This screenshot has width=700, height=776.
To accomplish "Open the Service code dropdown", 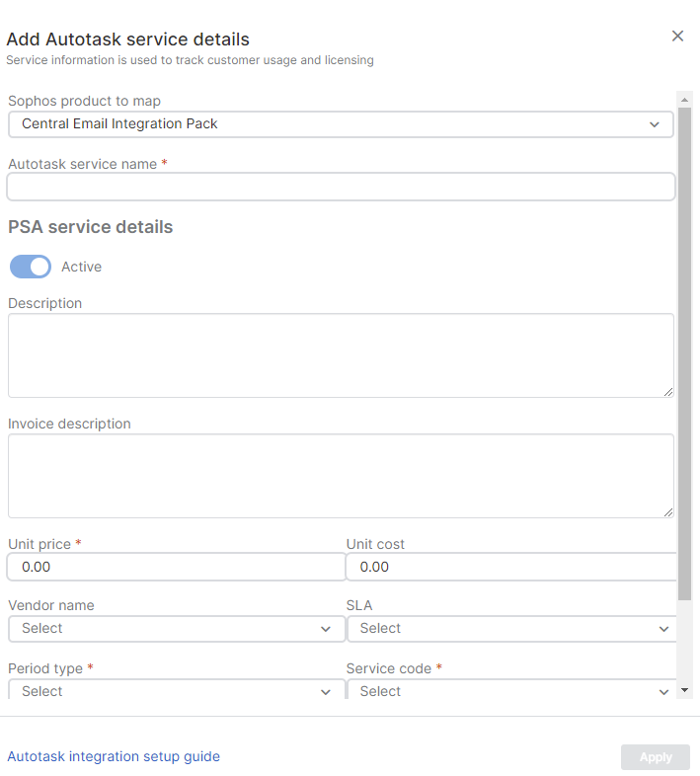I will coord(511,691).
